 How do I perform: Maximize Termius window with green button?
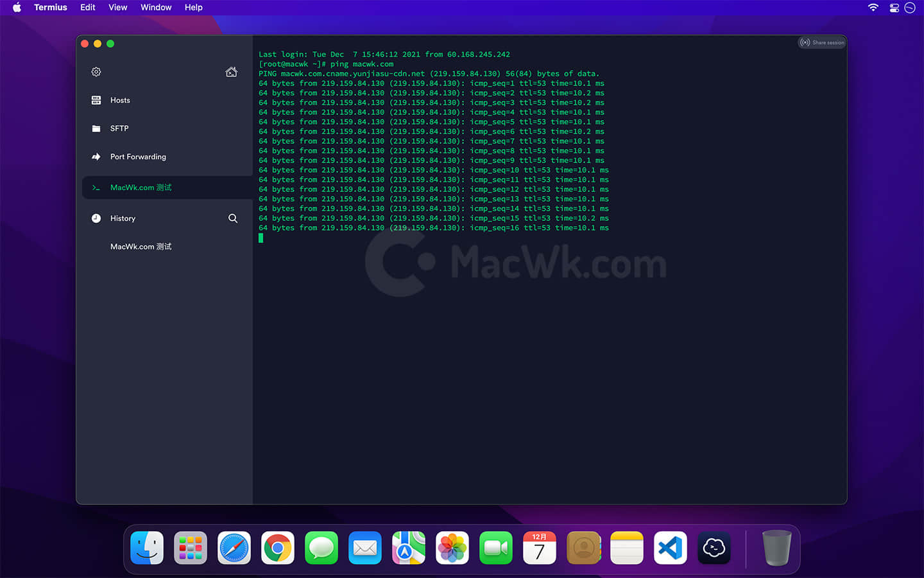click(110, 44)
